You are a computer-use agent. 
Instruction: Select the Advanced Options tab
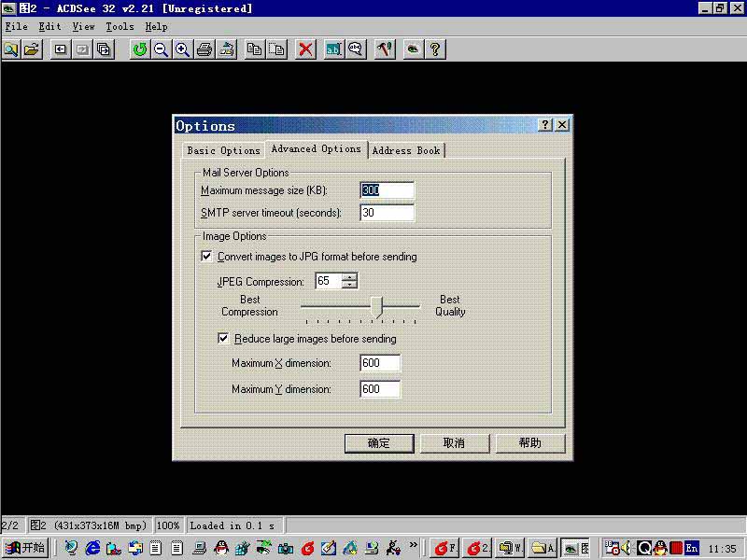click(316, 148)
